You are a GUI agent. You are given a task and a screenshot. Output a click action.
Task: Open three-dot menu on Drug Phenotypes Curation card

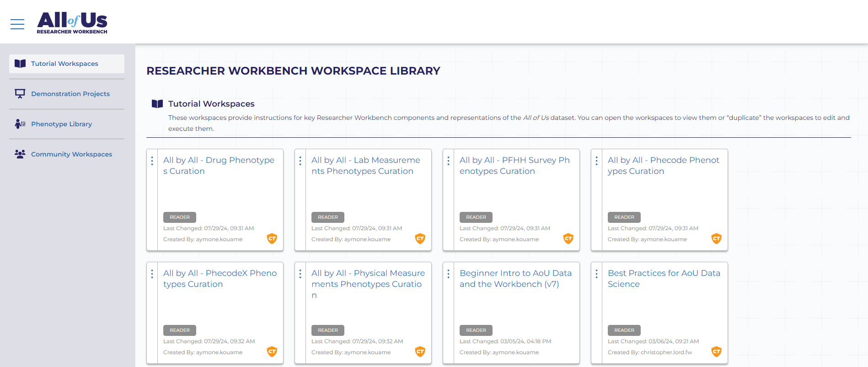[152, 161]
